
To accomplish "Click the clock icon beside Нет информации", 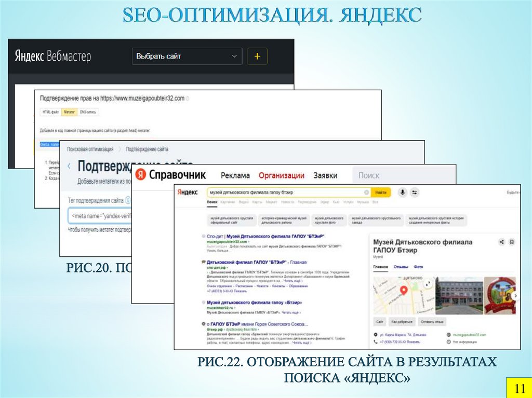I will point(448,342).
